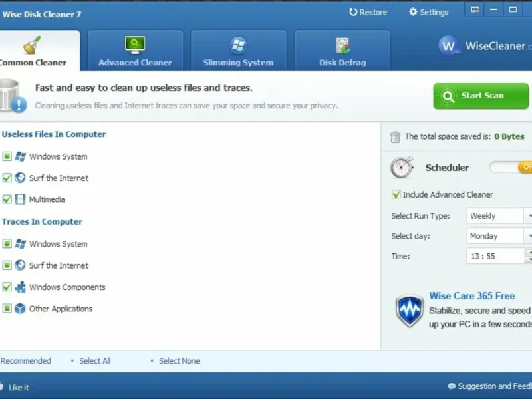Open Settings from the title bar
Image resolution: width=532 pixels, height=399 pixels.
tap(428, 12)
